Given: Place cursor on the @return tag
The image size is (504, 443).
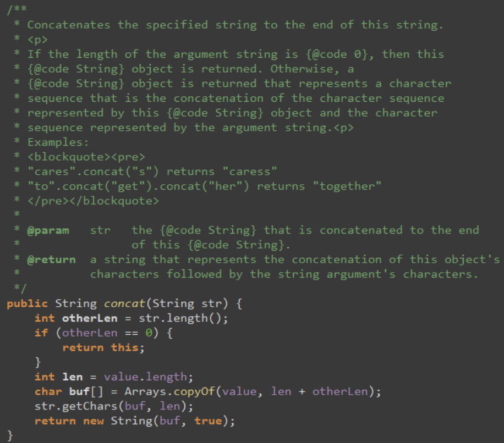Looking at the screenshot, I should click(x=52, y=259).
